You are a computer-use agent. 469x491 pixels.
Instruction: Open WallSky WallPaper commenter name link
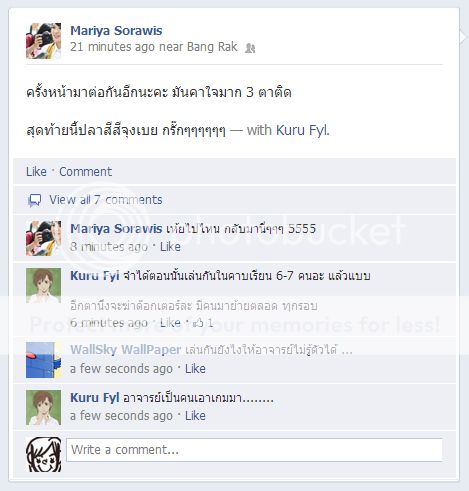pyautogui.click(x=126, y=349)
